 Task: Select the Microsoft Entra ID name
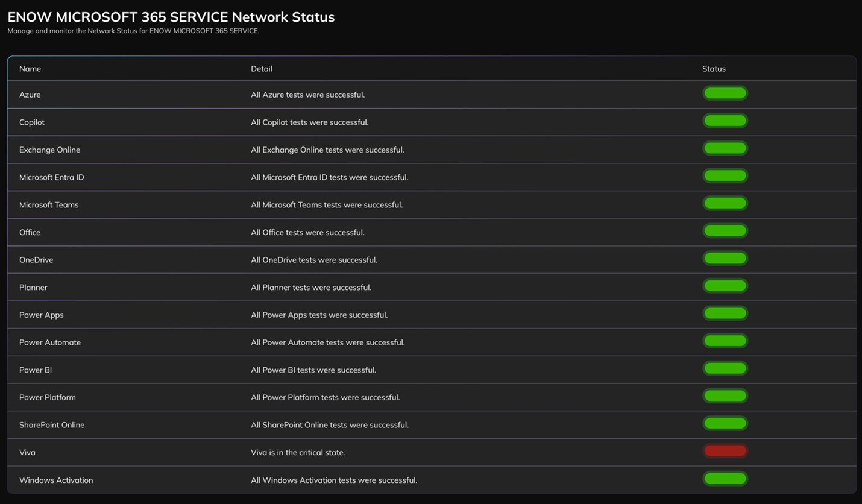[x=52, y=177]
